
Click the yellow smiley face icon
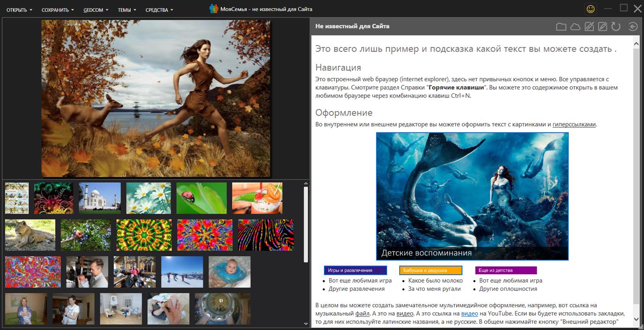pos(590,9)
